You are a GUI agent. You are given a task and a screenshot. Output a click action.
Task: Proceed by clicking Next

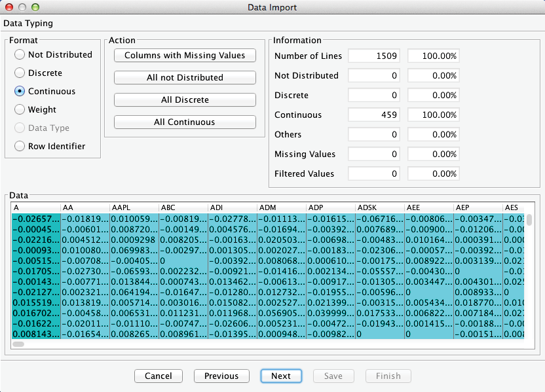pyautogui.click(x=281, y=376)
